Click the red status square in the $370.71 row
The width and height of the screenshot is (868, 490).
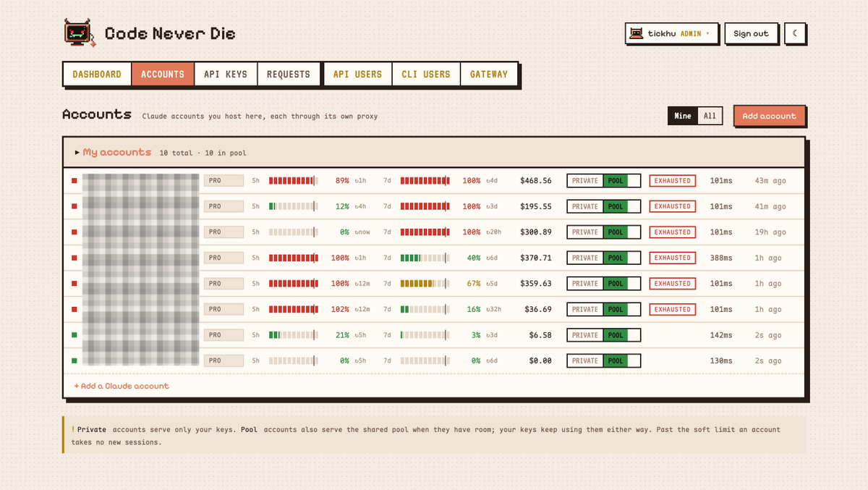[74, 258]
